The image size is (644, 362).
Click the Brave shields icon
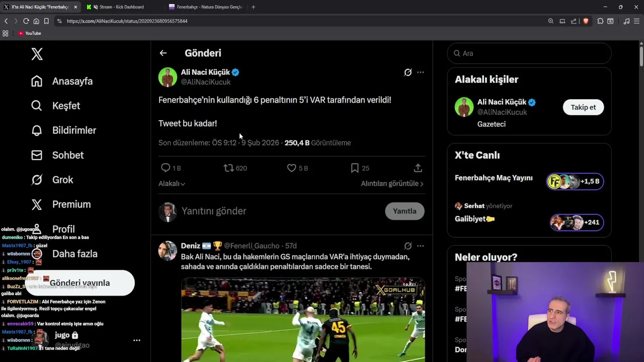click(x=586, y=21)
